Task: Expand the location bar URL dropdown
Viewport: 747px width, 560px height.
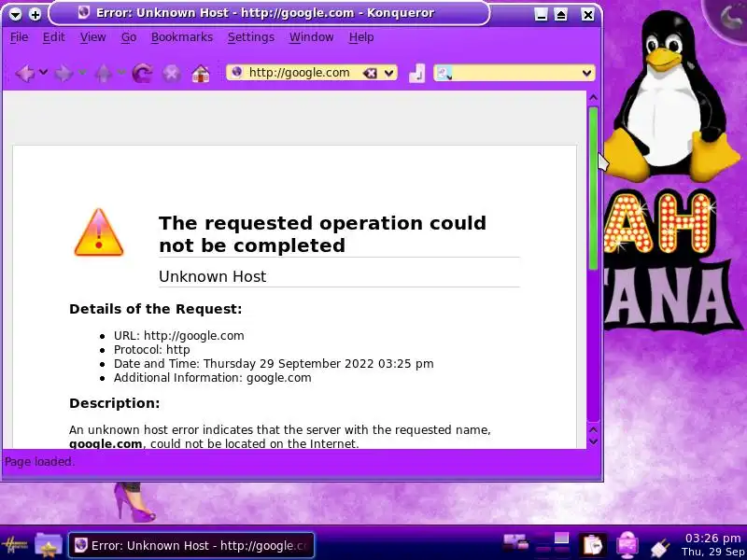Action: coord(389,73)
